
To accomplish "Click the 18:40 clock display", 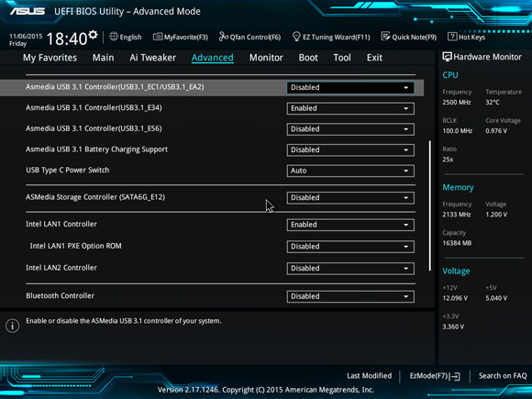I will point(67,39).
